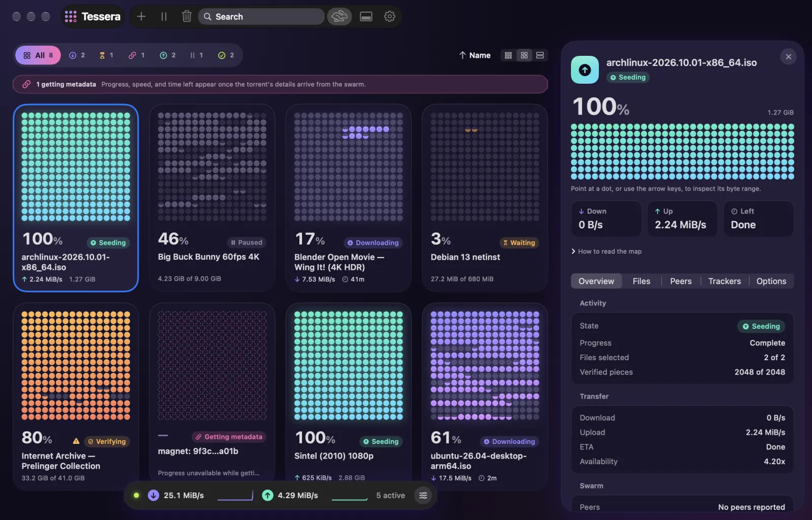Switch to small grid view
This screenshot has height=520, width=812.
click(508, 55)
